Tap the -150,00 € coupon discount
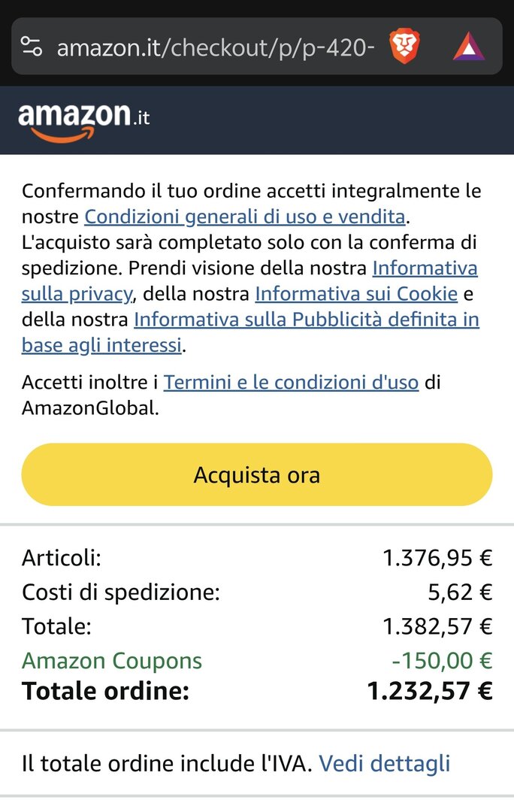The image size is (514, 812). coord(442,661)
